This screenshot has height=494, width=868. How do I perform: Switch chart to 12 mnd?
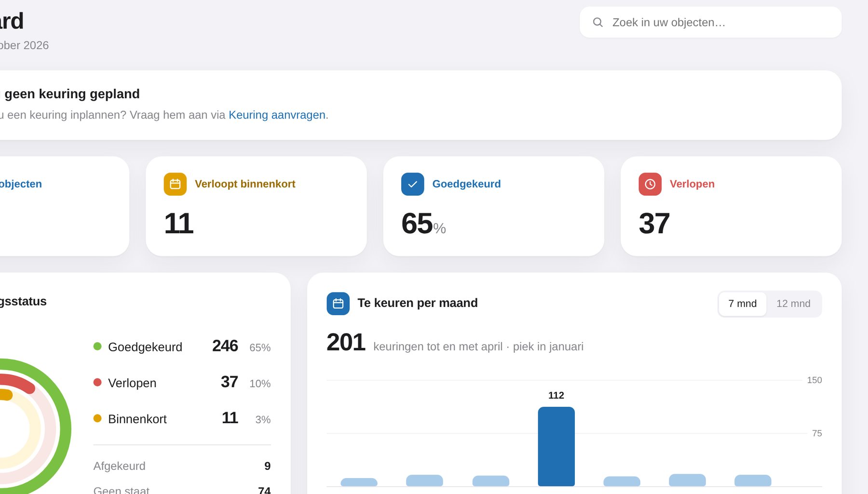793,304
